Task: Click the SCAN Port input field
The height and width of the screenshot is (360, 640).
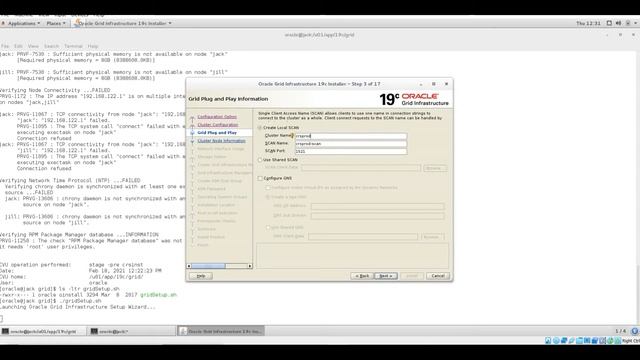Action: coord(351,151)
